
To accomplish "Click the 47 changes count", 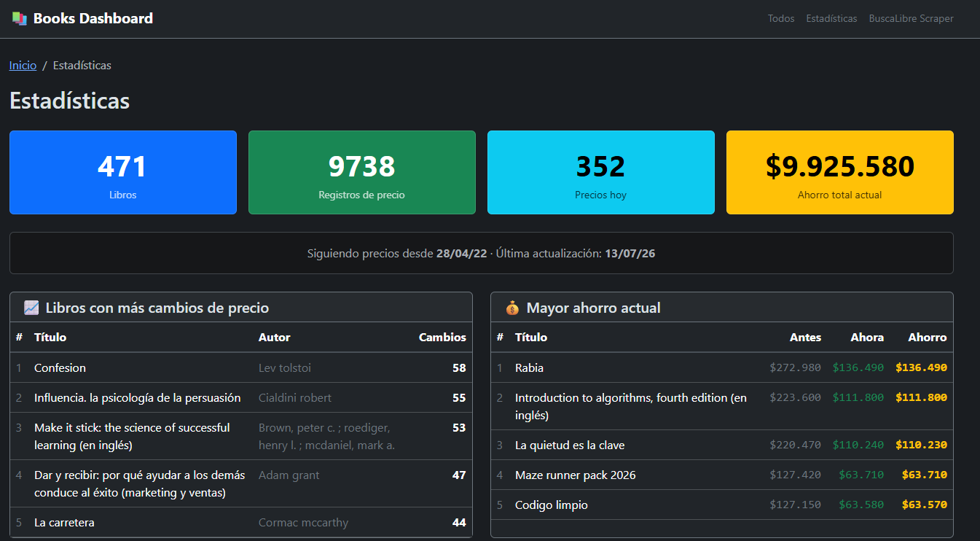I will [459, 475].
